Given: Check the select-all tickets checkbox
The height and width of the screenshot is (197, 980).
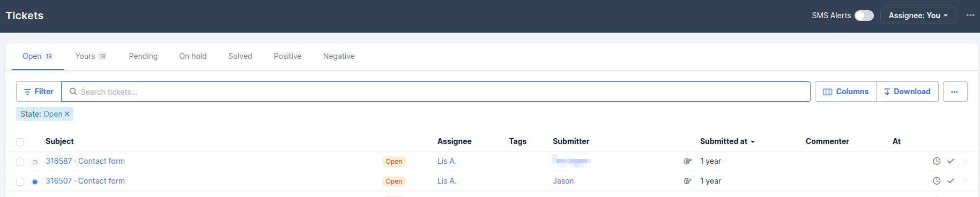Looking at the screenshot, I should pyautogui.click(x=20, y=142).
